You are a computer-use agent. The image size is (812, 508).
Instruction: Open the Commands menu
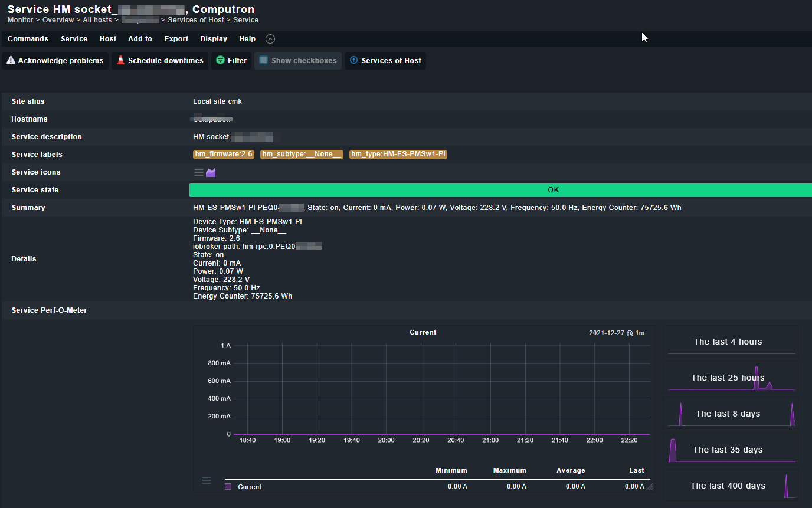point(28,39)
